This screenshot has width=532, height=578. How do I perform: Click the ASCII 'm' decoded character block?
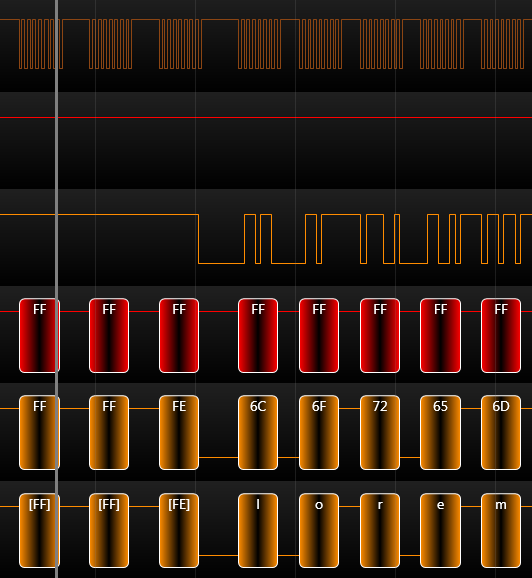click(x=501, y=530)
